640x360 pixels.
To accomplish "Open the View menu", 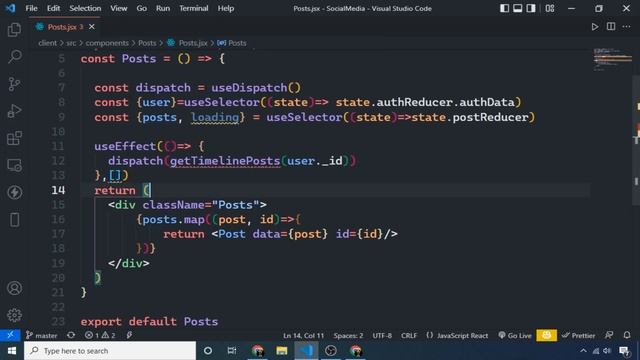I will click(x=119, y=8).
